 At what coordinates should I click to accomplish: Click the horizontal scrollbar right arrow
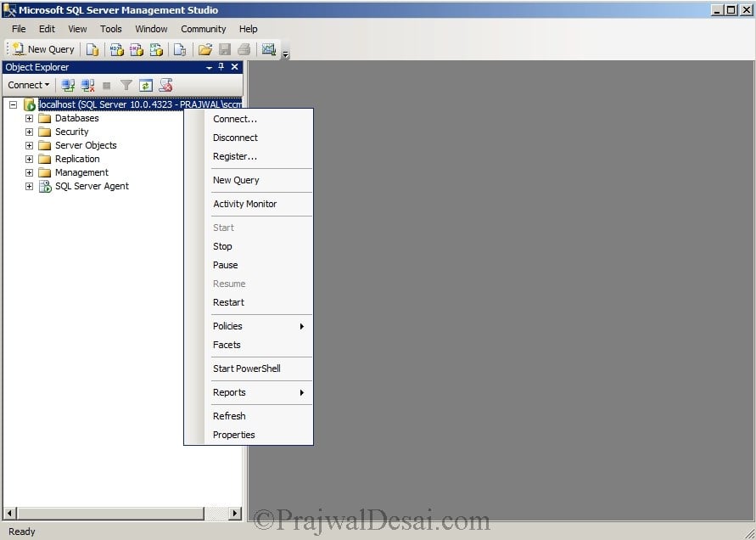(x=235, y=513)
